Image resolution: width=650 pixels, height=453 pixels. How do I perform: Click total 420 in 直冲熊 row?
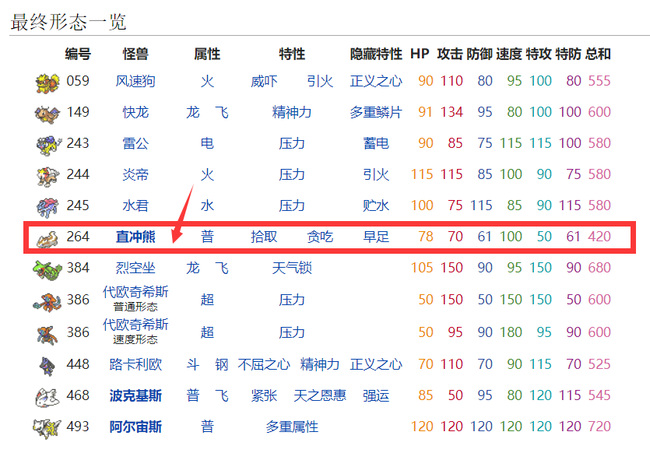pos(599,236)
